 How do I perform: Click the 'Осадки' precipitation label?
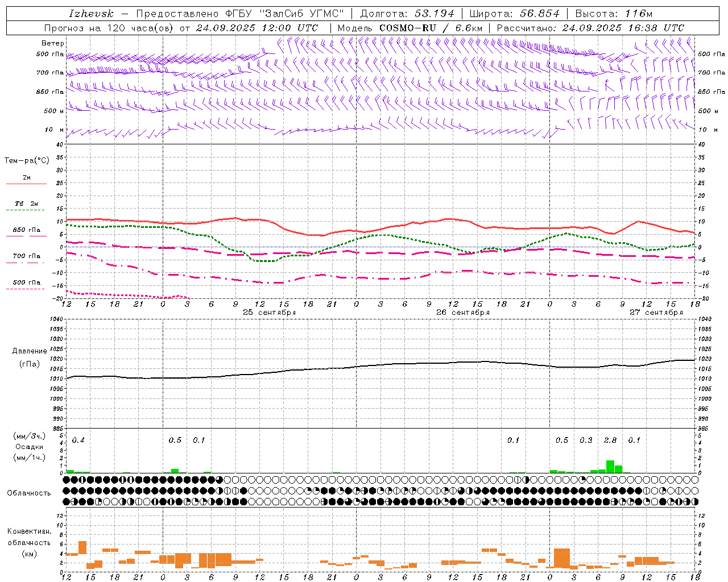click(x=29, y=447)
